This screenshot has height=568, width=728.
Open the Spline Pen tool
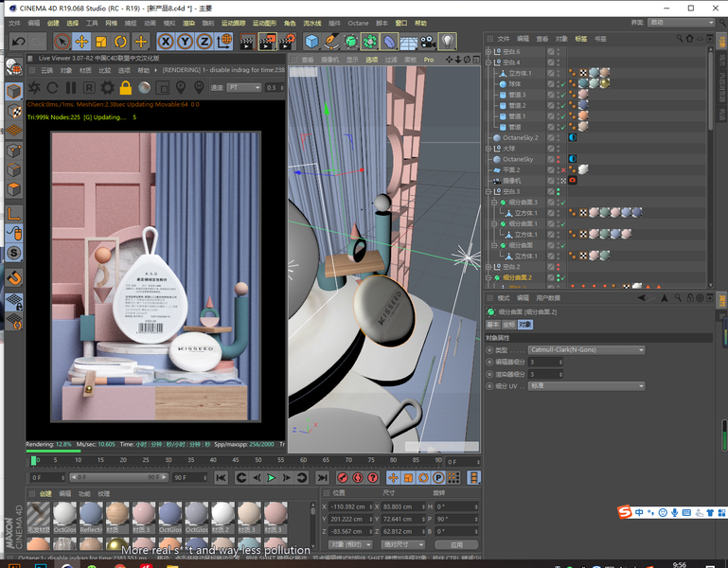click(x=331, y=42)
